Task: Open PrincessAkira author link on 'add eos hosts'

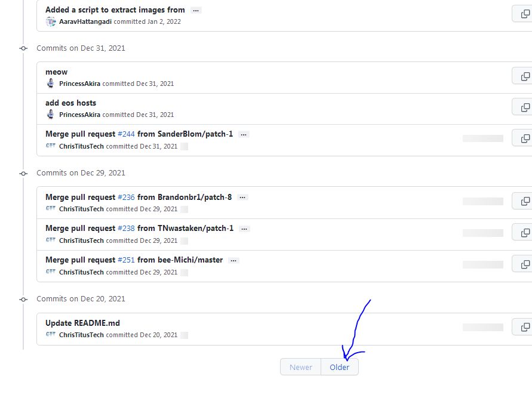Action: 79,115
